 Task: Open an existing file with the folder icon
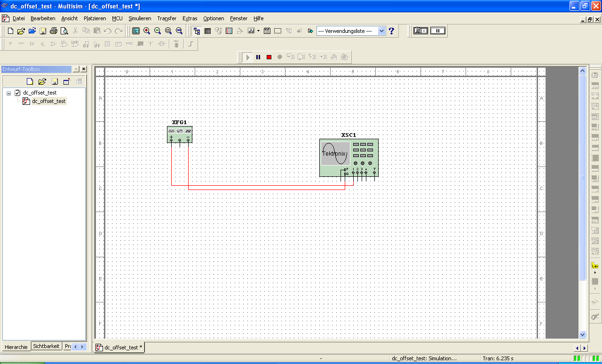tap(21, 31)
